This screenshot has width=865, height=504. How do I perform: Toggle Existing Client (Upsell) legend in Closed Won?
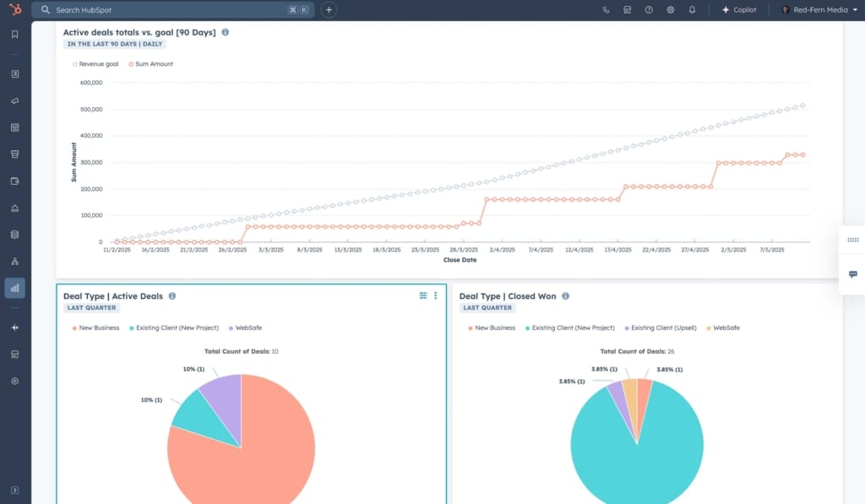[x=661, y=328]
